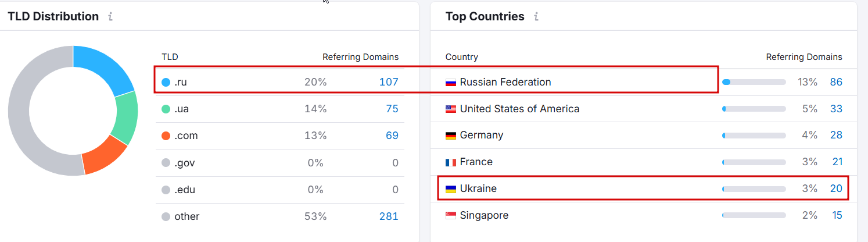Click the Singapore flag icon

tap(451, 216)
